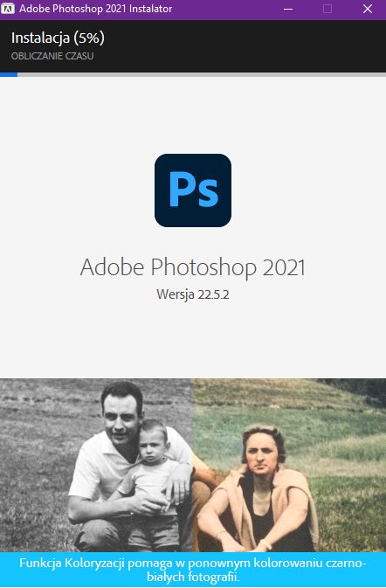The width and height of the screenshot is (386, 588).
Task: Click the grayed-out maximize button
Action: 327,9
